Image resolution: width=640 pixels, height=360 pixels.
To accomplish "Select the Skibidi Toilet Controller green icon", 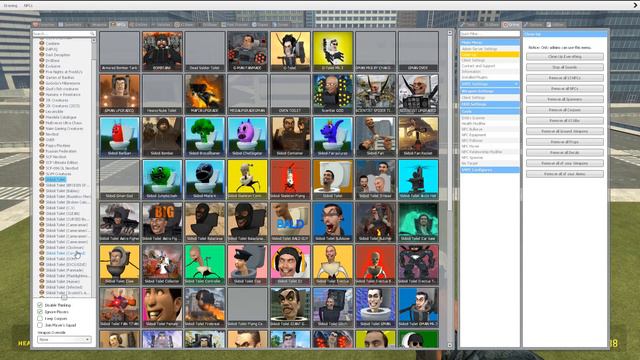I will coord(204,264).
